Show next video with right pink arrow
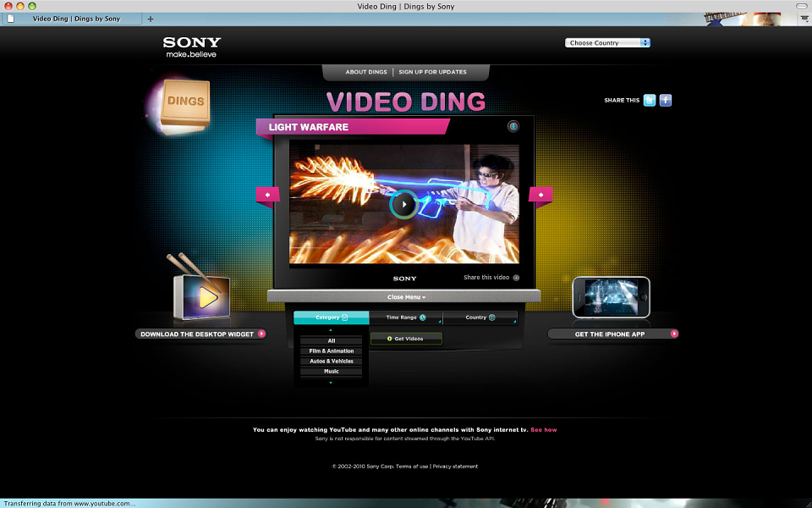812x508 pixels. click(x=540, y=195)
